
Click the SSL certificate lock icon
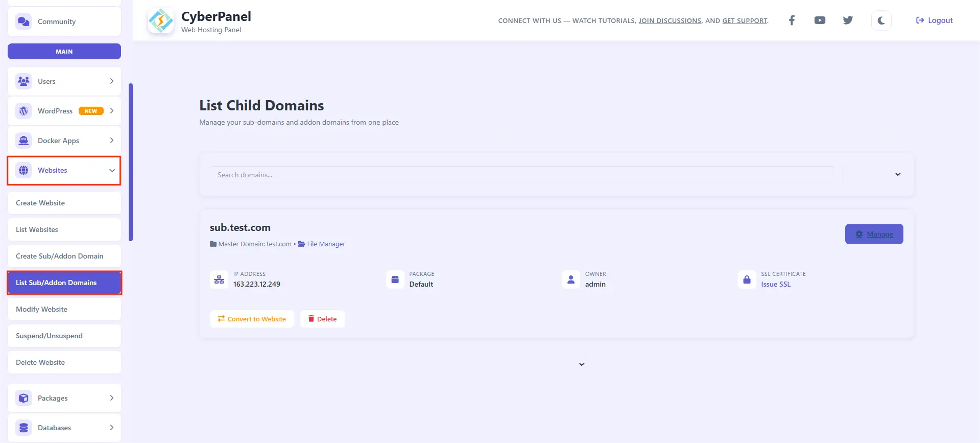pos(747,279)
